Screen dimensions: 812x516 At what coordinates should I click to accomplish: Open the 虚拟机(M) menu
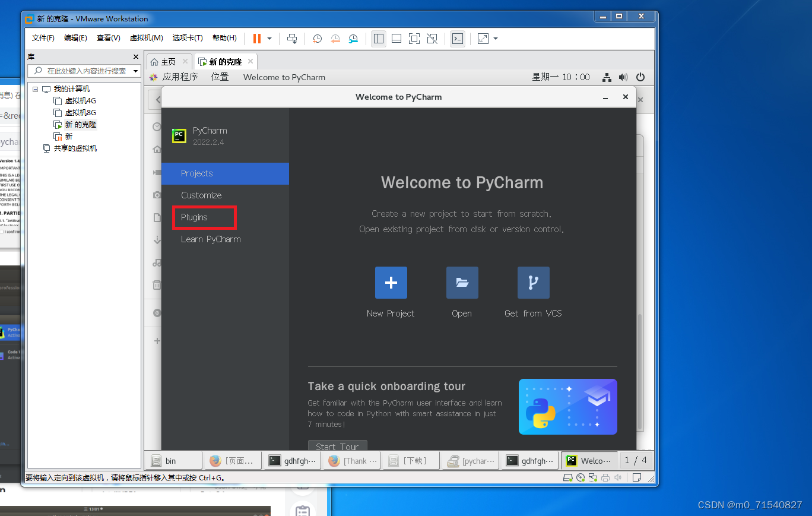point(147,38)
